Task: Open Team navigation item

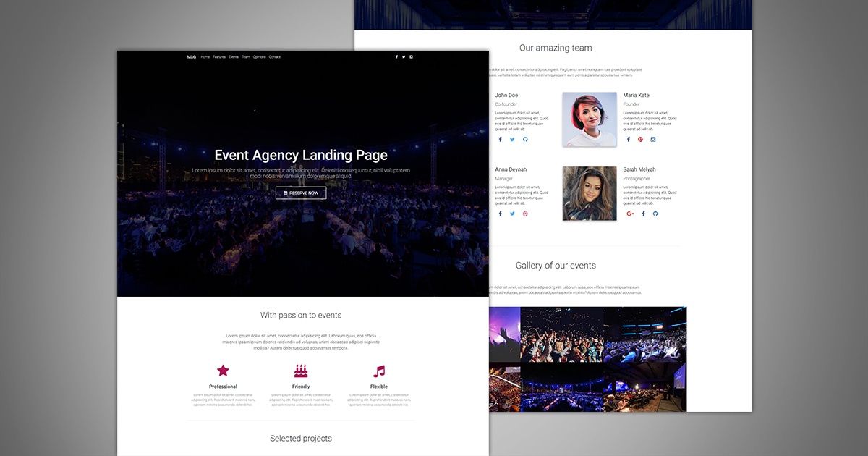Action: coord(246,57)
